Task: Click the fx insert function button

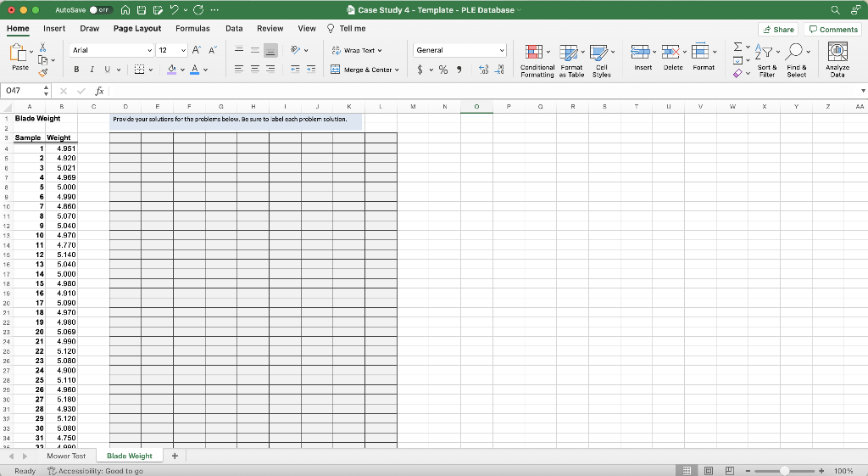Action: click(100, 91)
